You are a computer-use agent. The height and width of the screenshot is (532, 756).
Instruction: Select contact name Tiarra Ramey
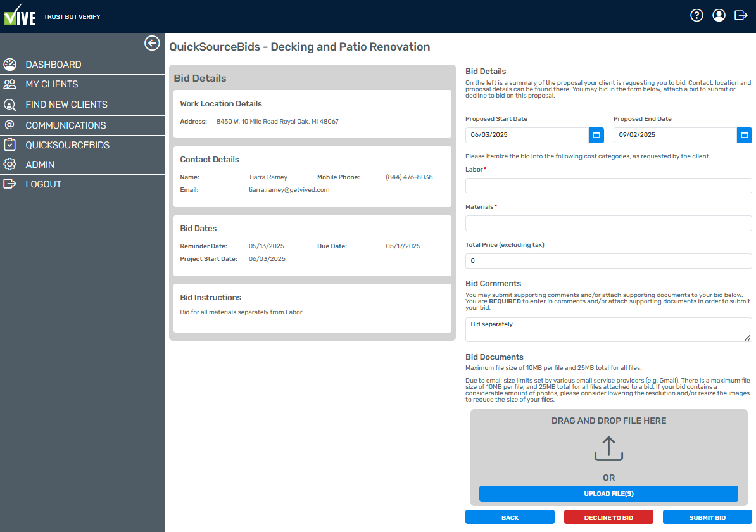point(268,177)
